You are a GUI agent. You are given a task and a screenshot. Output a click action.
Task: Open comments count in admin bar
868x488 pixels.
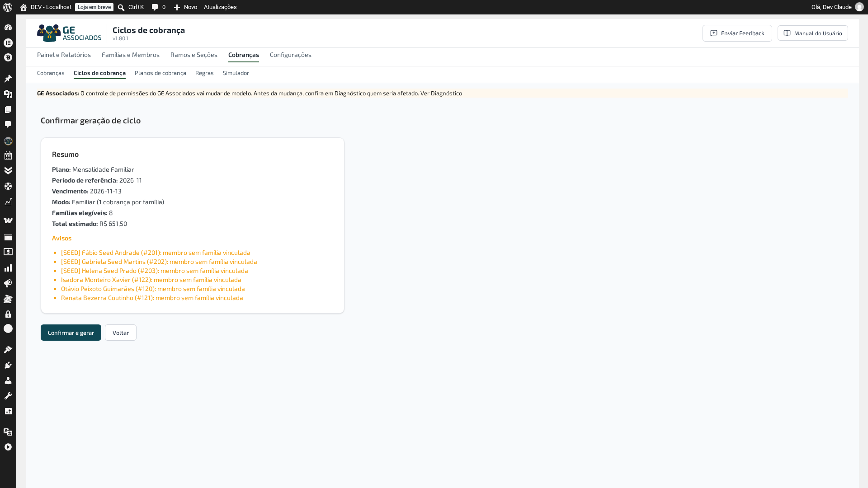(158, 7)
